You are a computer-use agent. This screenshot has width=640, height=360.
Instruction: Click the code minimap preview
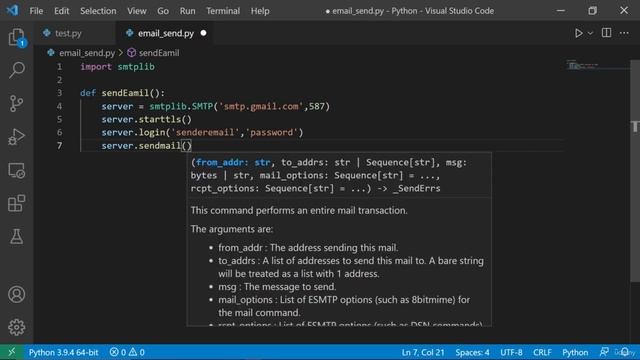tap(583, 65)
